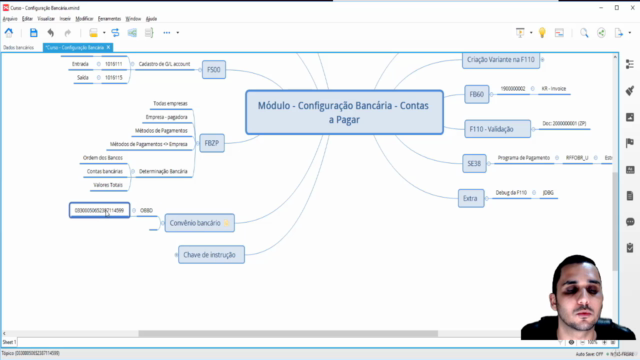The height and width of the screenshot is (360, 640).
Task: Open the topic insert dropdown arrow
Action: pos(104,33)
